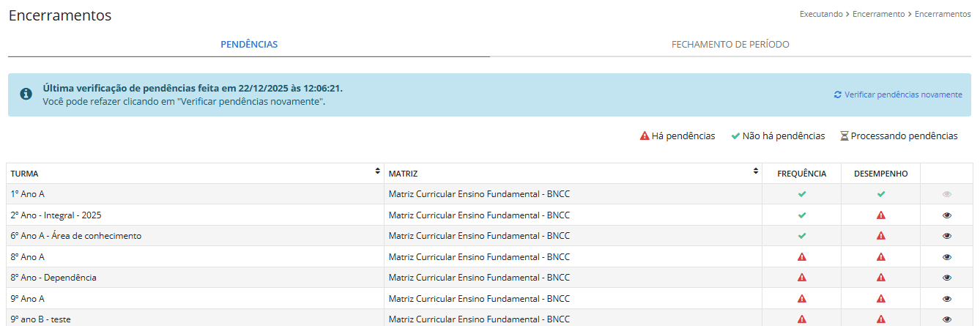Viewport: 980px width, 326px height.
Task: Open eye icon in the 8º Ano A row
Action: [x=946, y=257]
